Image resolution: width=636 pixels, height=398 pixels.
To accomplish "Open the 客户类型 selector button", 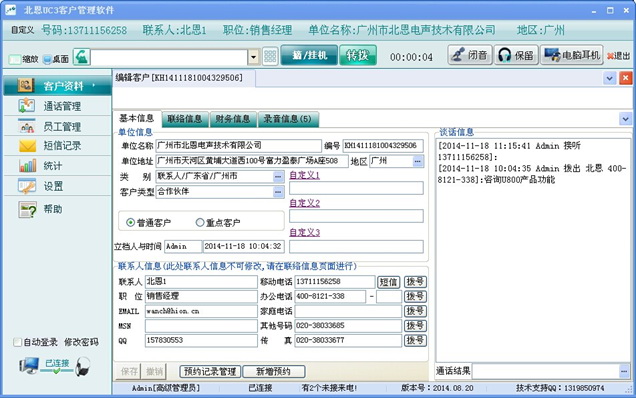I will click(278, 191).
